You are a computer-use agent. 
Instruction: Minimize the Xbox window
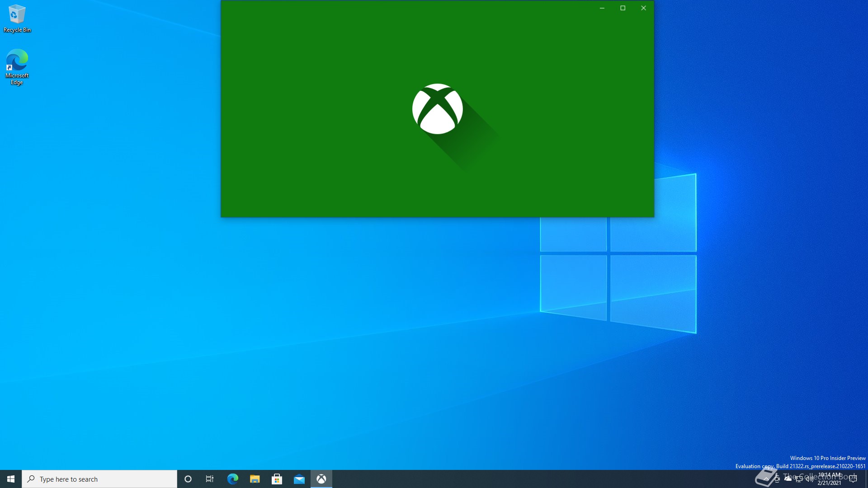(x=602, y=8)
